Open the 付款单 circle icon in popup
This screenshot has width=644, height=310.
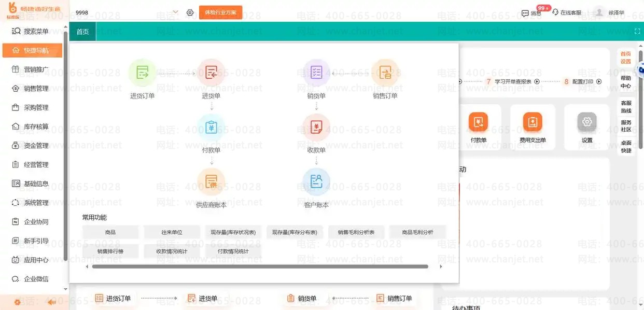pos(211,128)
